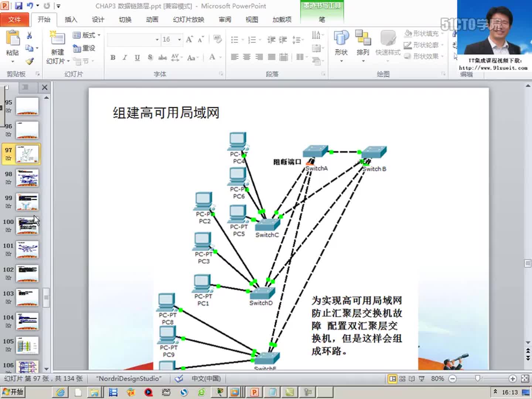The width and height of the screenshot is (532, 399).
Task: Switch to the Design (设计) tab
Action: [98, 20]
